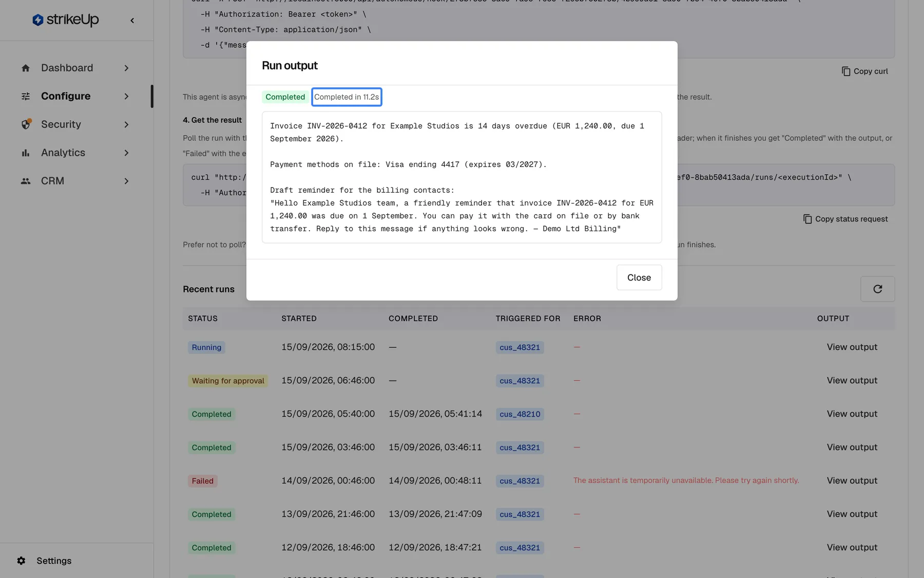Click cus_48210 customer tag
Viewport: 924px width, 578px height.
pos(519,414)
